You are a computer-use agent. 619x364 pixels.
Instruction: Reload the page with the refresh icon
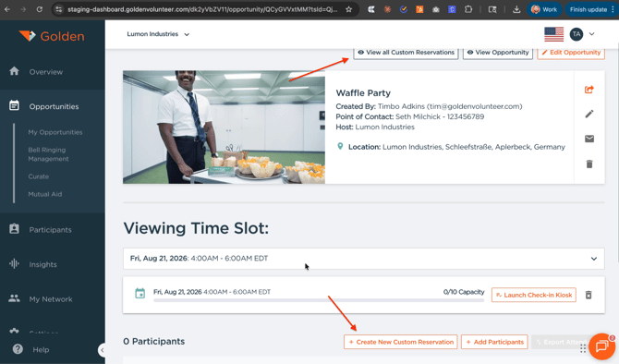(x=40, y=9)
